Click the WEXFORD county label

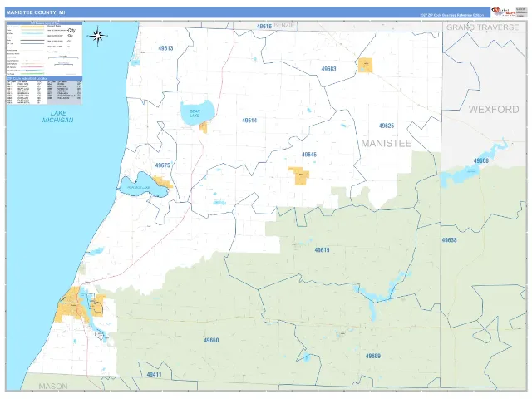(x=494, y=109)
